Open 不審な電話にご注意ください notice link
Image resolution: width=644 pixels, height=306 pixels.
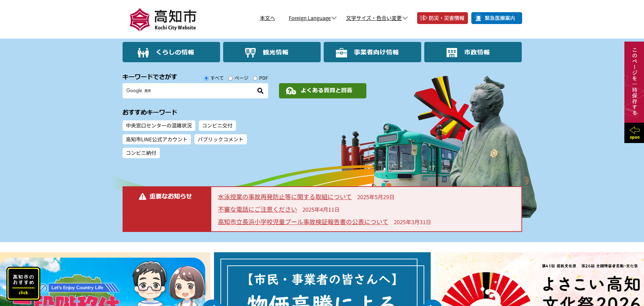(x=257, y=210)
